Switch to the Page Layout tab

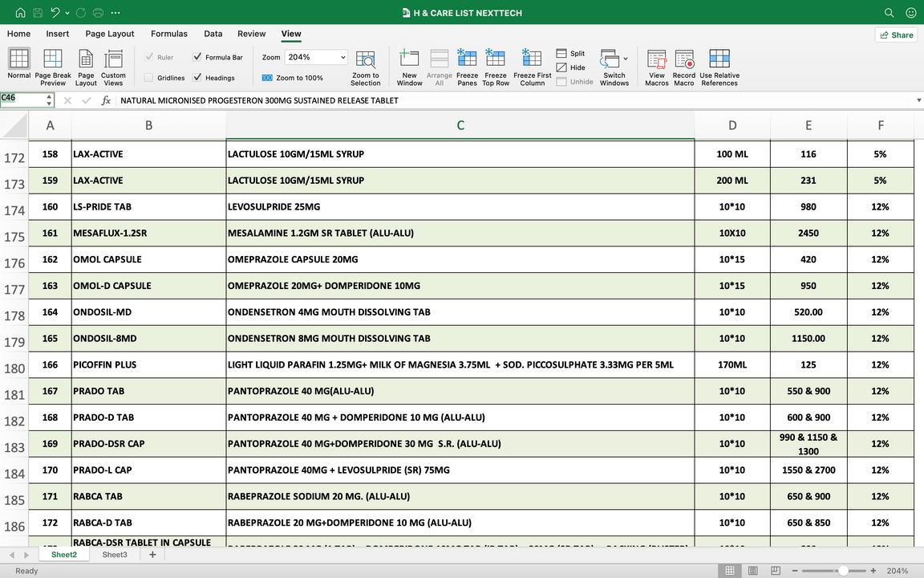[x=110, y=34]
